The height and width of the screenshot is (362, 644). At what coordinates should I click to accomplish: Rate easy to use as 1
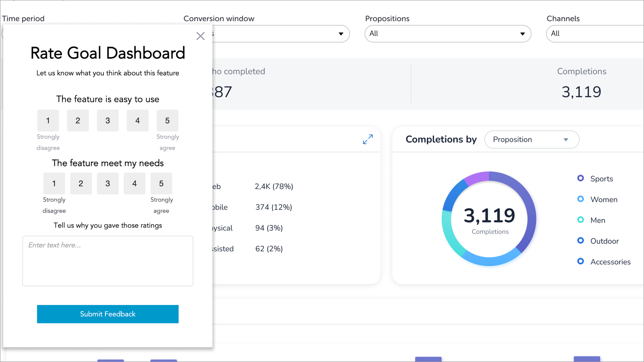[48, 120]
